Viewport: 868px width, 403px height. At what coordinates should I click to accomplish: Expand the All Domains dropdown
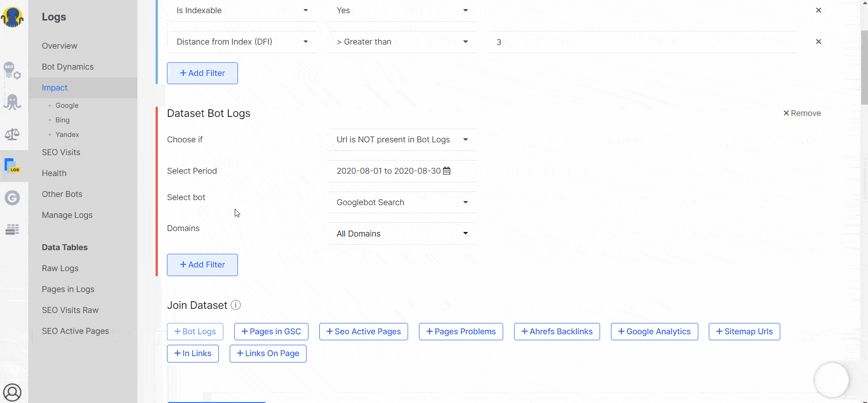403,234
